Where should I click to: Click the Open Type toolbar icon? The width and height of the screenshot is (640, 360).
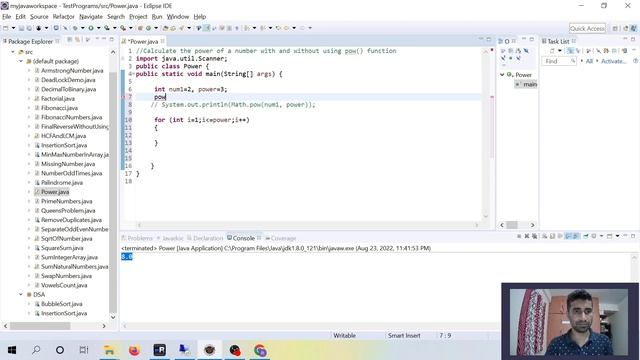point(165,28)
